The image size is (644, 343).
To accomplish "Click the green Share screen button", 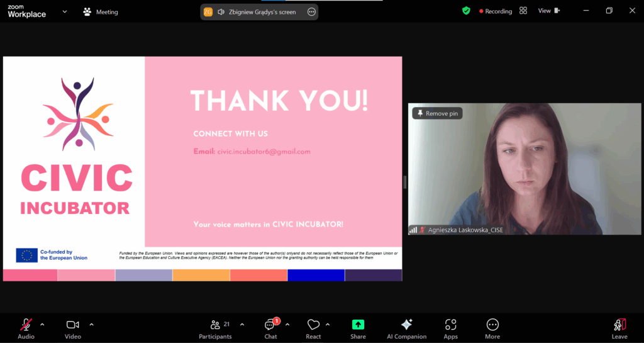I will coord(358,325).
